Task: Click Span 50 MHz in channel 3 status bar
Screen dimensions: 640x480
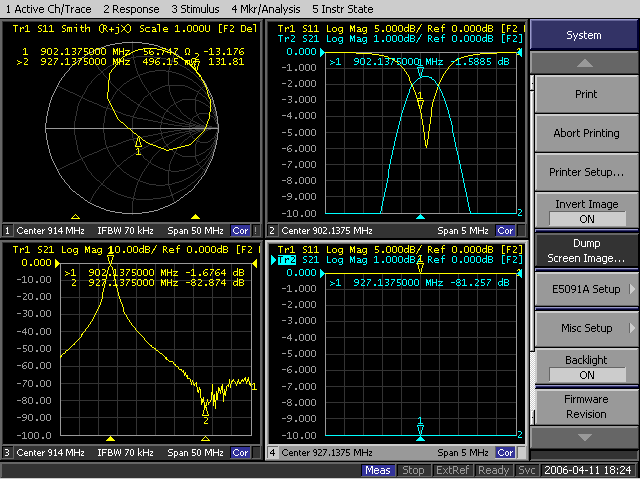Action: 195,453
